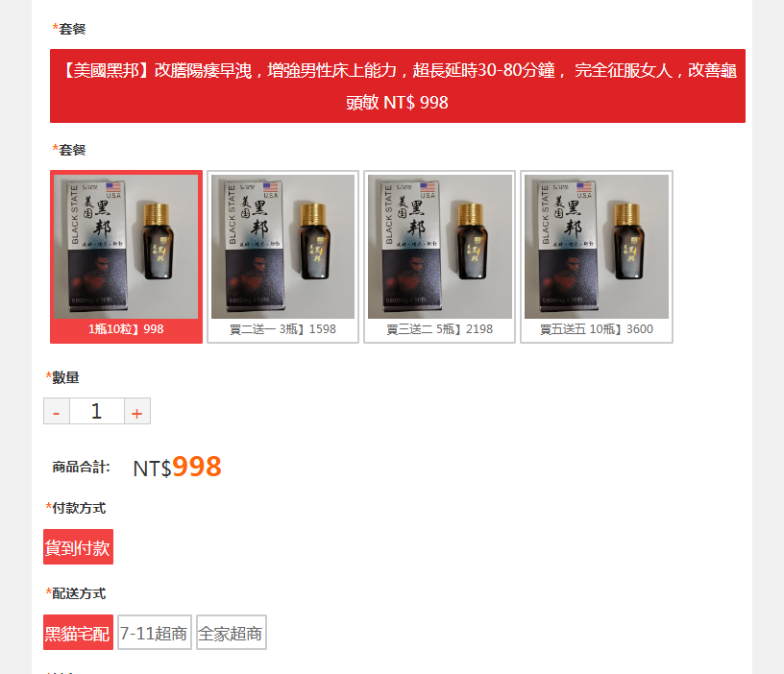The image size is (784, 674).
Task: Increase quantity with the plus button
Action: point(137,411)
